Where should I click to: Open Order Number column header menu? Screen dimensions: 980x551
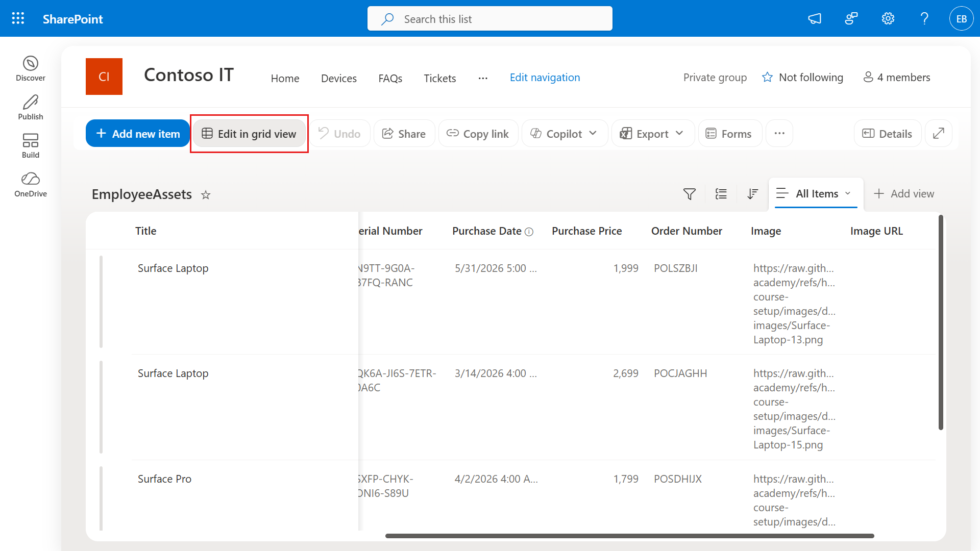687,231
